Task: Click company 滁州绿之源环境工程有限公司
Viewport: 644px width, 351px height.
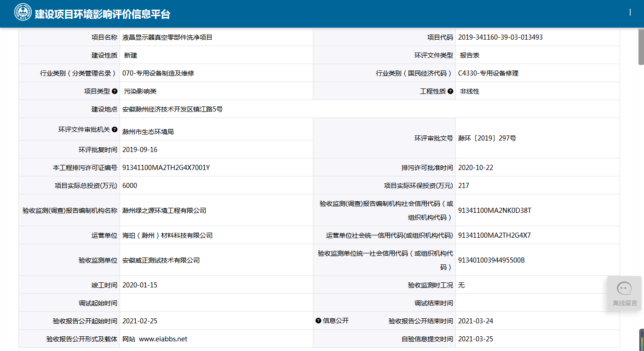Action: coord(164,211)
